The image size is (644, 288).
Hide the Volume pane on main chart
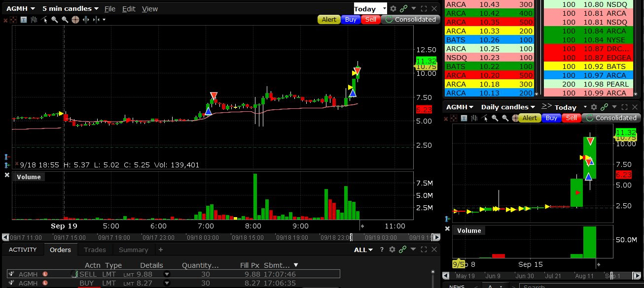[7, 175]
